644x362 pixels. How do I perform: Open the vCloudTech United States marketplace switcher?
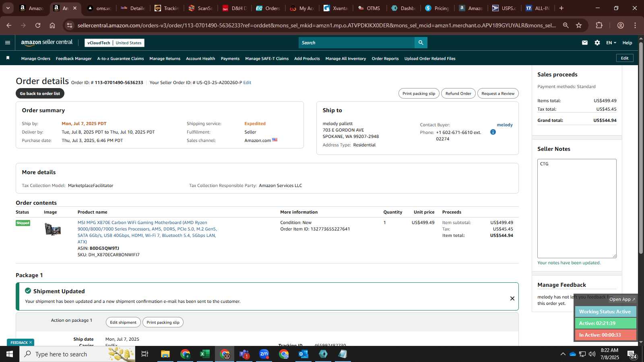tap(114, 43)
